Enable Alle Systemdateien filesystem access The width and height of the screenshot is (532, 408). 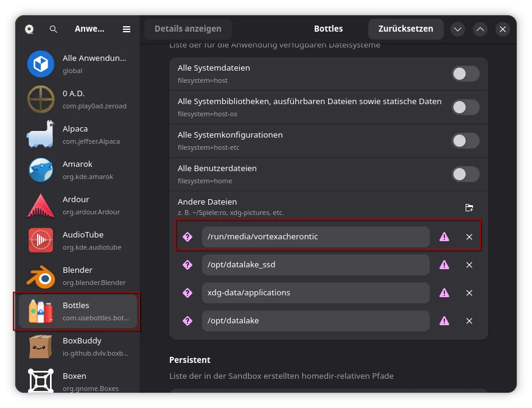[x=465, y=74]
